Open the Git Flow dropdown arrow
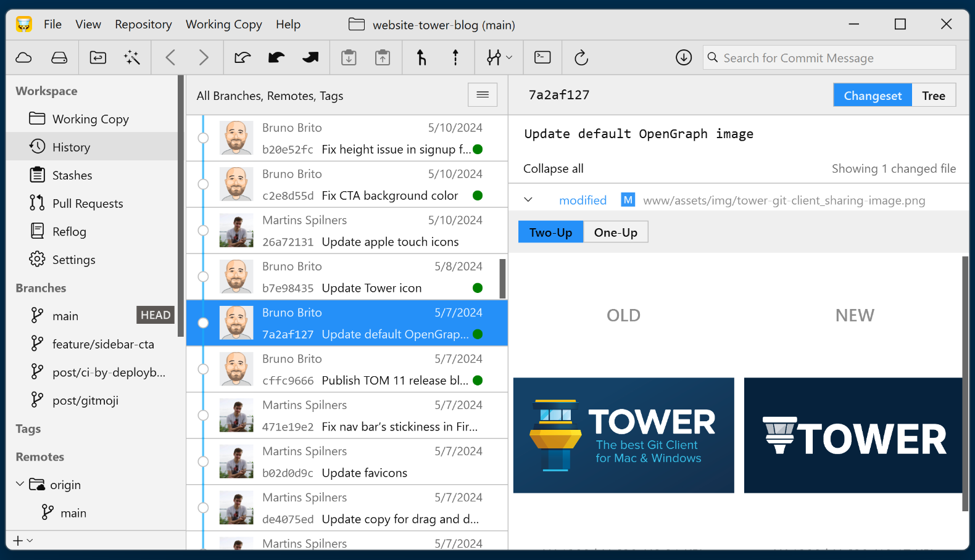This screenshot has height=560, width=975. 509,58
